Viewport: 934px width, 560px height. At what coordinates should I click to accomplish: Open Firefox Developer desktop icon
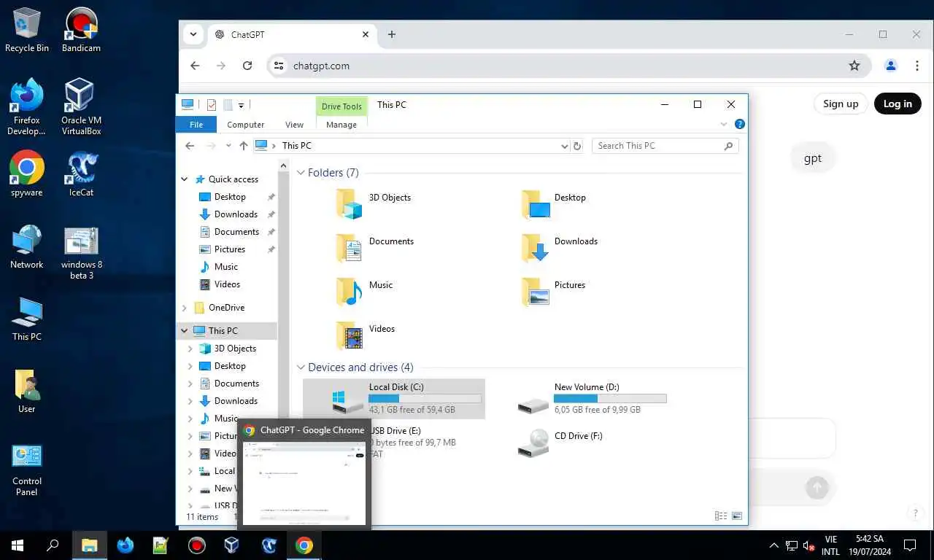pos(27,107)
